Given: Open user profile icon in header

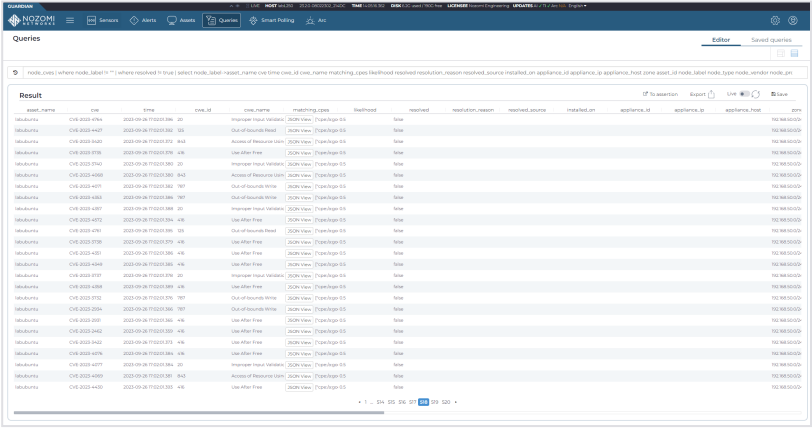Looking at the screenshot, I should 791,20.
